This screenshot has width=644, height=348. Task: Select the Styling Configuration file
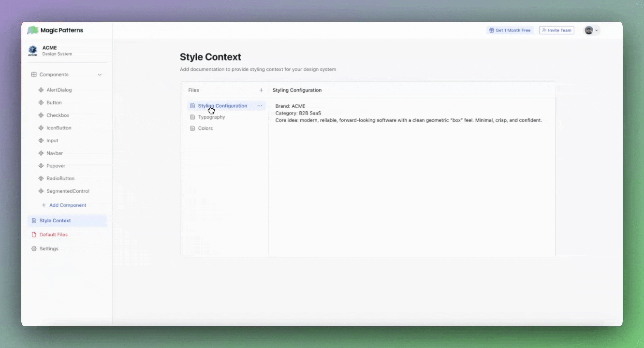(x=222, y=105)
